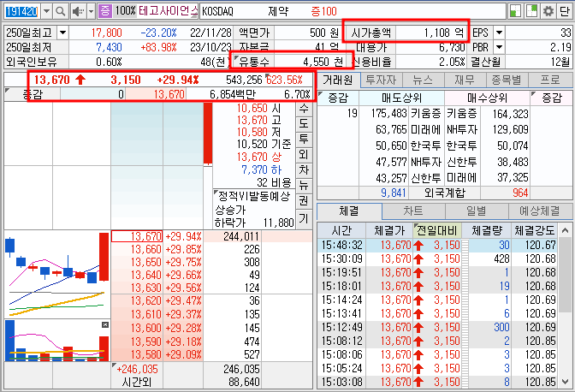This screenshot has width=575, height=392.
Task: Open the 일별 tab
Action: tap(477, 211)
